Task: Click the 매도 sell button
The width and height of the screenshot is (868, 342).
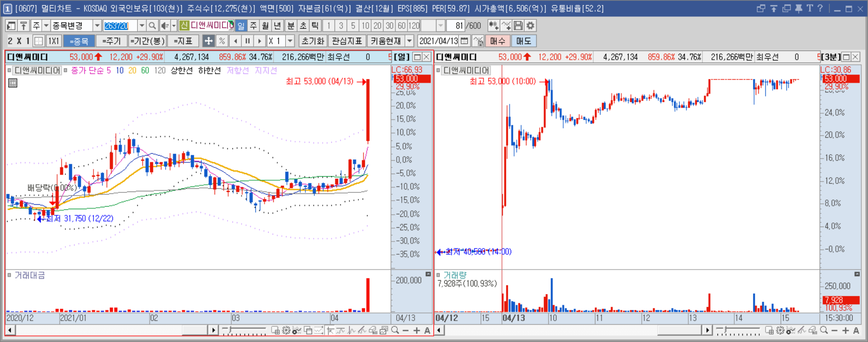Action: point(523,41)
